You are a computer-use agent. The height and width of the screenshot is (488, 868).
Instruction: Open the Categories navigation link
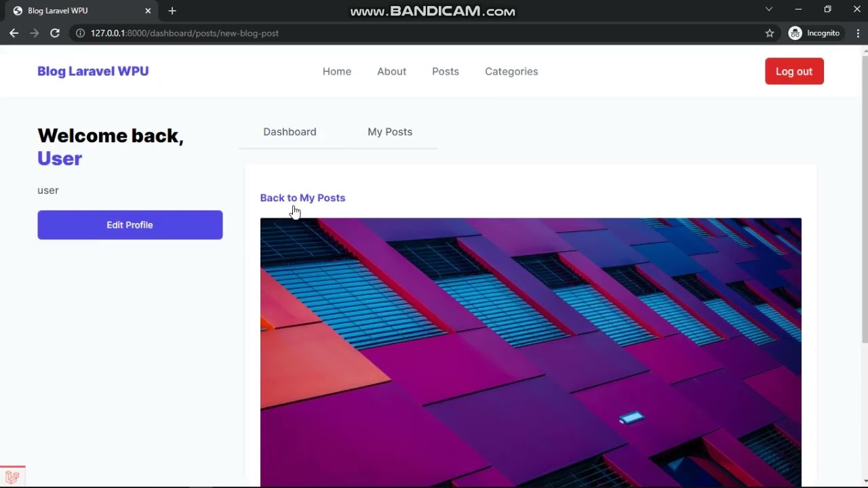[x=511, y=71]
